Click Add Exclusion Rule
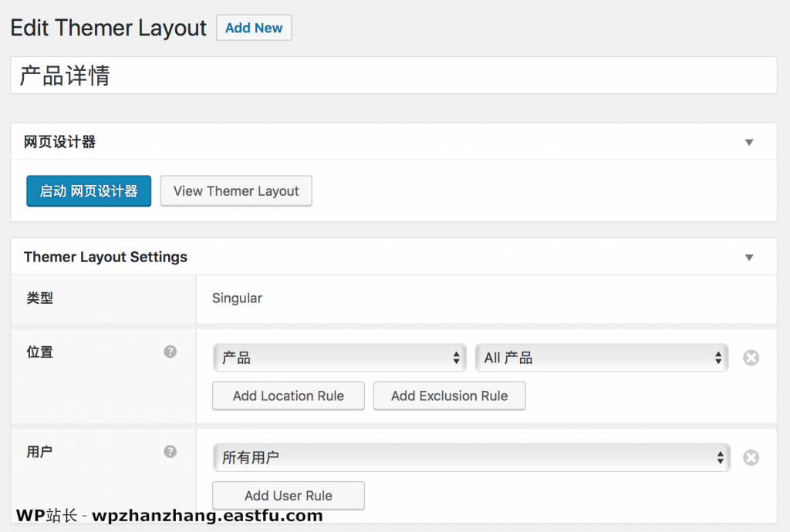This screenshot has height=532, width=790. 449,396
